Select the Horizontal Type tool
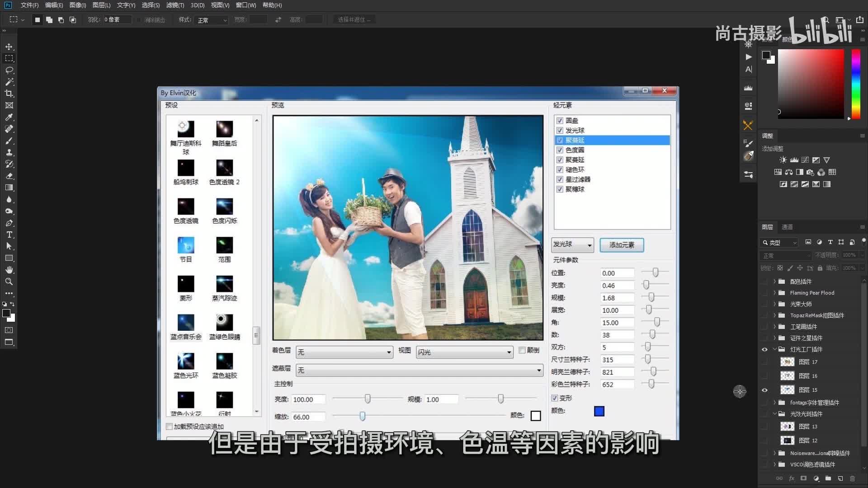The image size is (868, 488). (9, 235)
